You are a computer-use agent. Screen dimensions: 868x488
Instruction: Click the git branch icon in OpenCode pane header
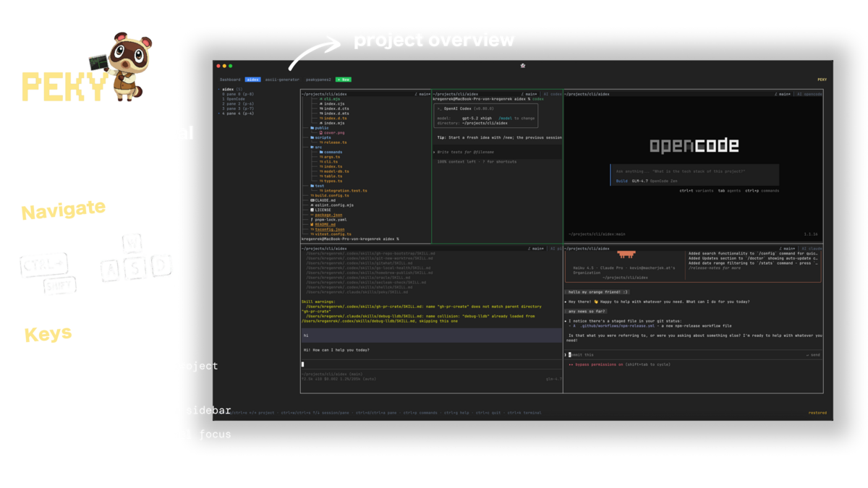[776, 94]
